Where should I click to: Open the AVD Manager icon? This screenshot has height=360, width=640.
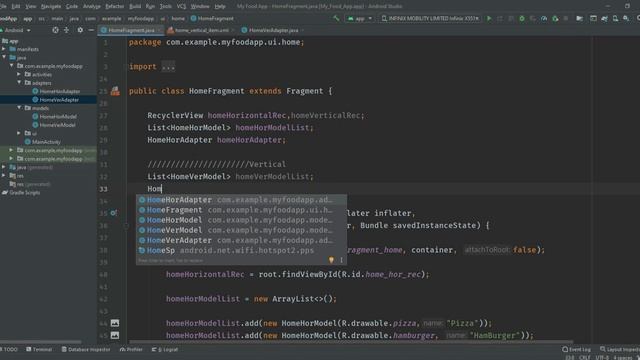[615, 18]
